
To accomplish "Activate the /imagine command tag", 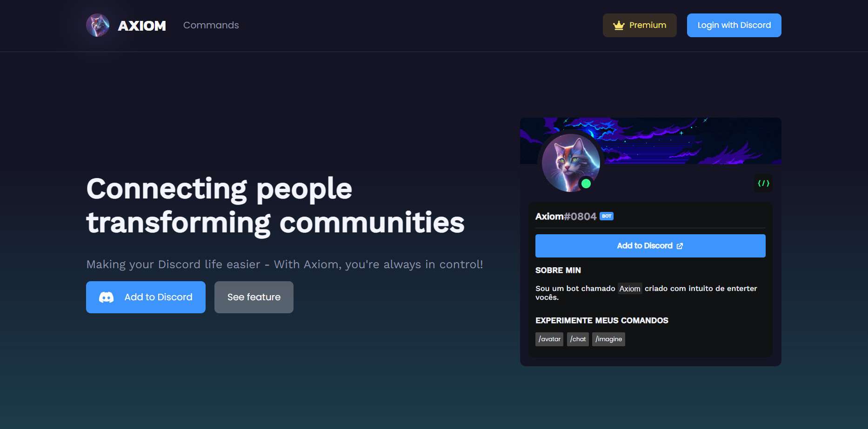I will (x=608, y=339).
